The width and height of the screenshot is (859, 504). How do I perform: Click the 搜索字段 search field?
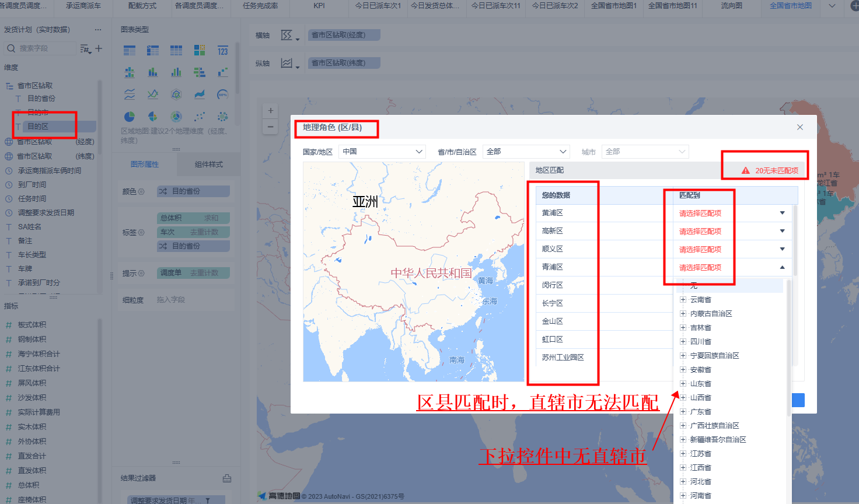click(x=41, y=48)
